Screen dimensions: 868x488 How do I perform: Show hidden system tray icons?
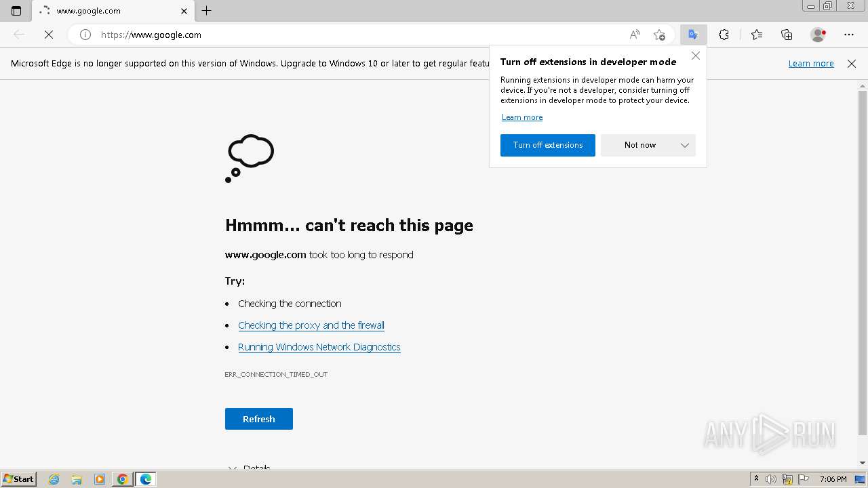[756, 479]
